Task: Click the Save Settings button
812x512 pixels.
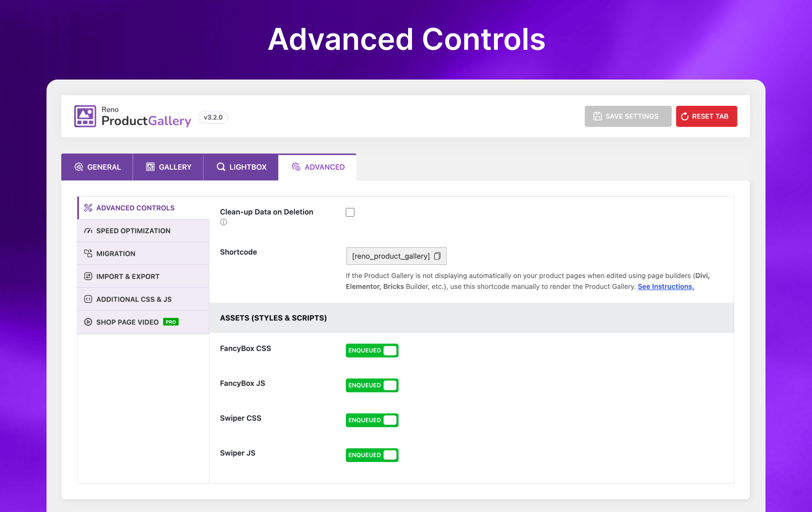Action: click(x=628, y=116)
